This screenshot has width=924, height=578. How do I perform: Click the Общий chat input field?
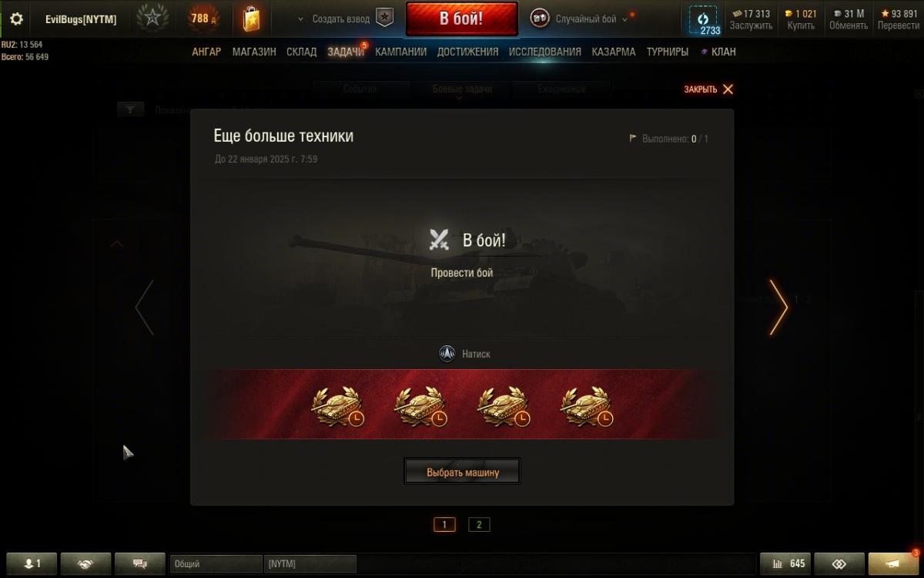pyautogui.click(x=216, y=563)
